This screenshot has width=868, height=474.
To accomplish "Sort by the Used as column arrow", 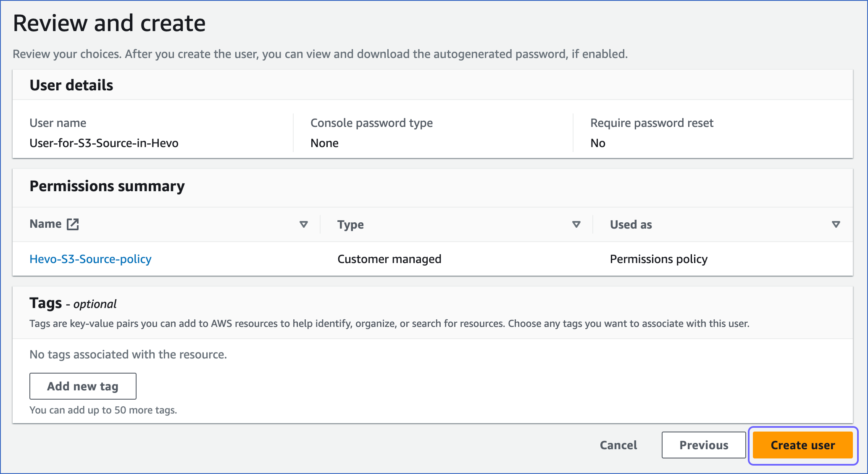I will [x=836, y=224].
